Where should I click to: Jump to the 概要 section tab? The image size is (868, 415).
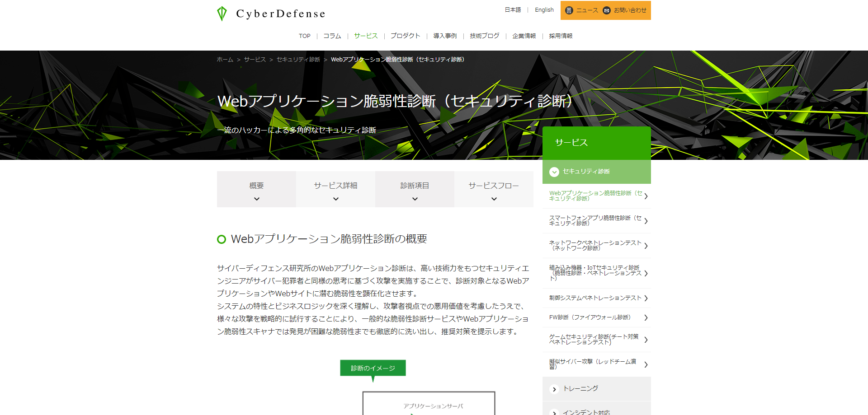[x=256, y=189]
